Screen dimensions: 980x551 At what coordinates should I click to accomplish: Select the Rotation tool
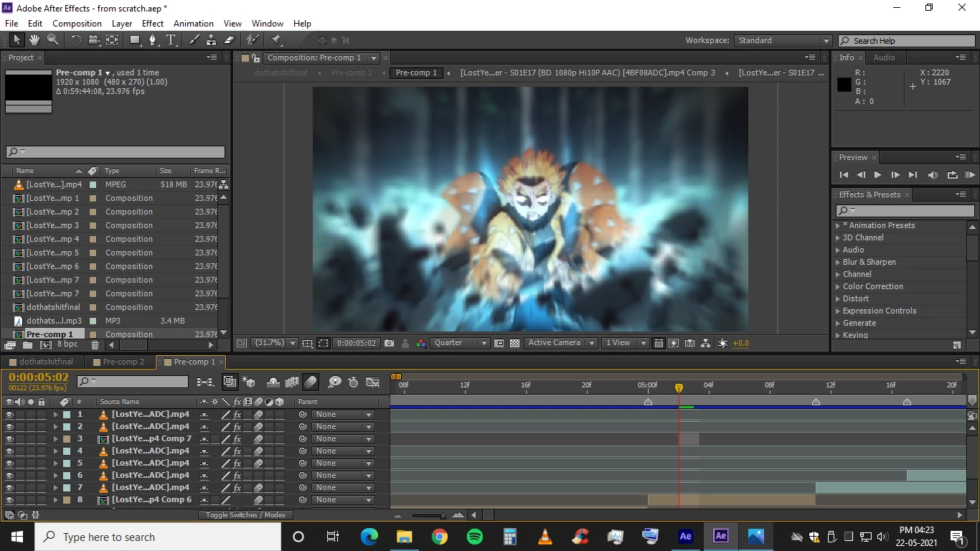click(76, 40)
